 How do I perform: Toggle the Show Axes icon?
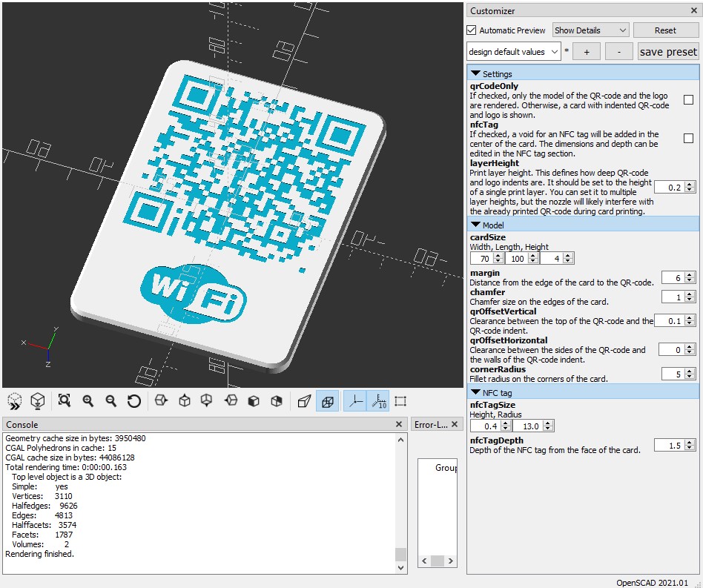(354, 400)
